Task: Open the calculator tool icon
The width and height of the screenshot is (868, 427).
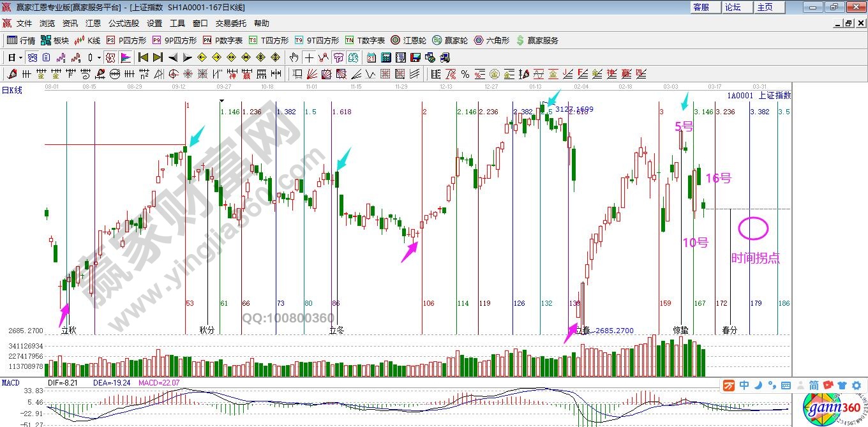Action: pos(385,57)
